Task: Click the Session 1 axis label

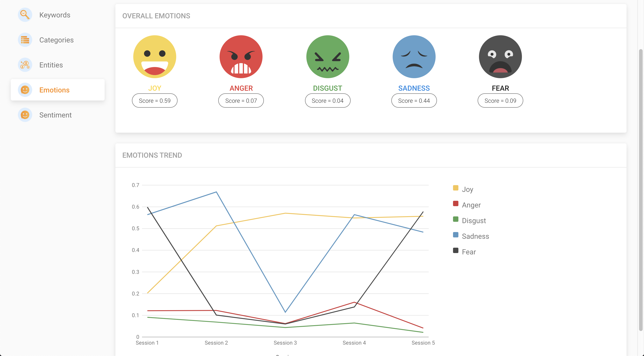Action: click(x=147, y=343)
